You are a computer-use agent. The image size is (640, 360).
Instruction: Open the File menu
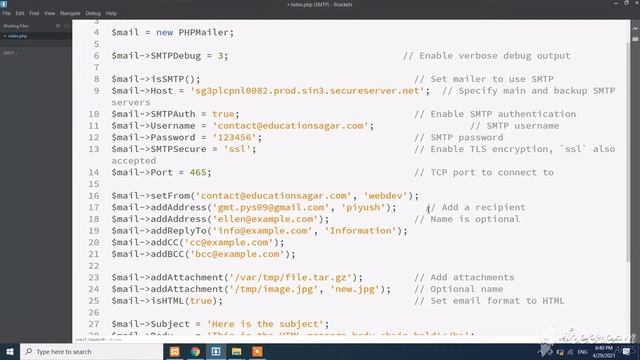pos(7,13)
